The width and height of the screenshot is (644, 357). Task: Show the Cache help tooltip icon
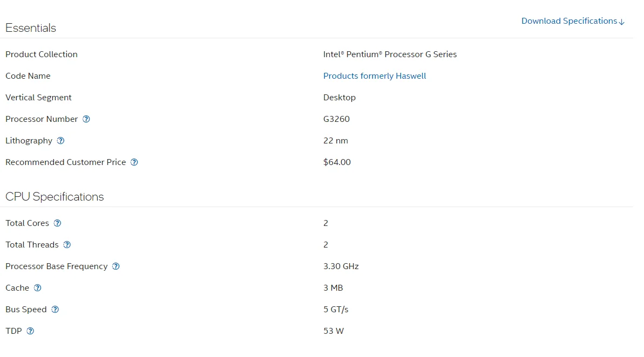click(x=38, y=288)
